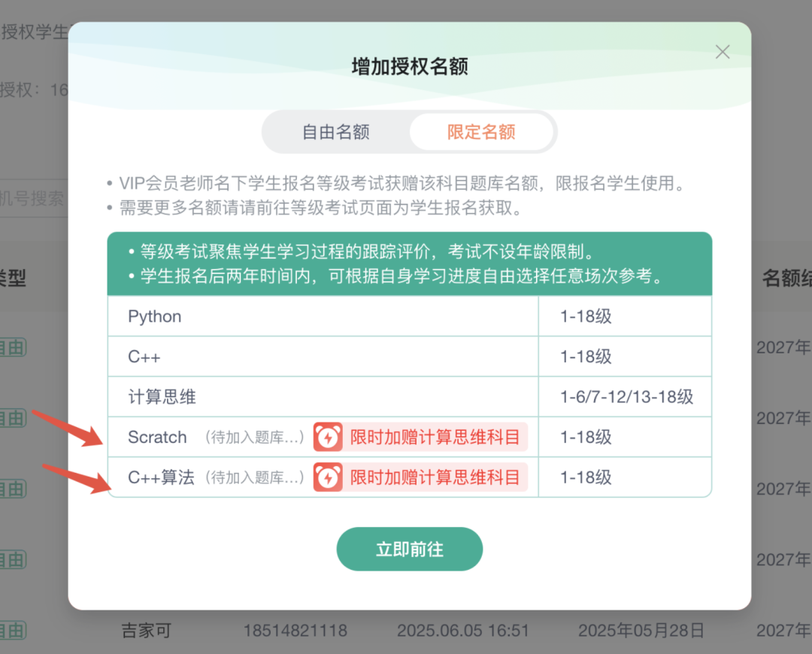Click the alarm clock icon in C++算法 row
Viewport: 812px width, 654px height.
pos(328,477)
